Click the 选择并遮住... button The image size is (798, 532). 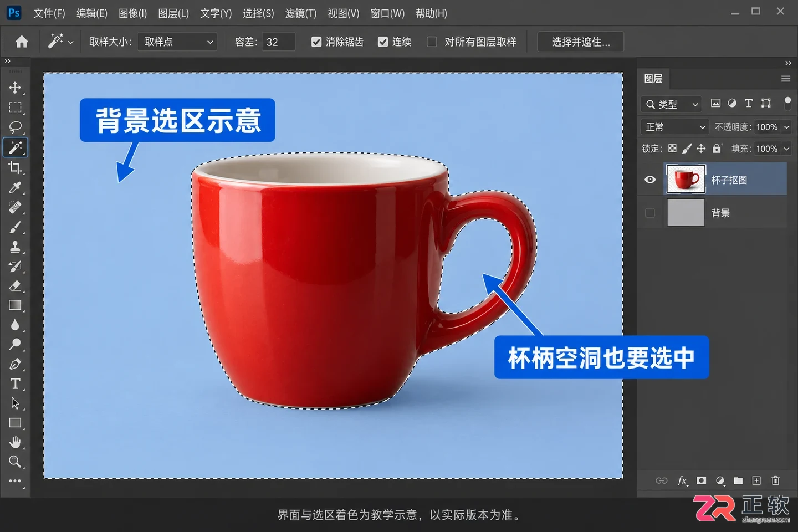[x=581, y=42]
